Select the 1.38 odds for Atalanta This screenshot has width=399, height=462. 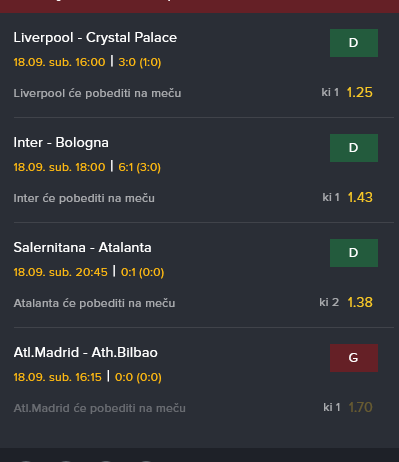tap(360, 302)
